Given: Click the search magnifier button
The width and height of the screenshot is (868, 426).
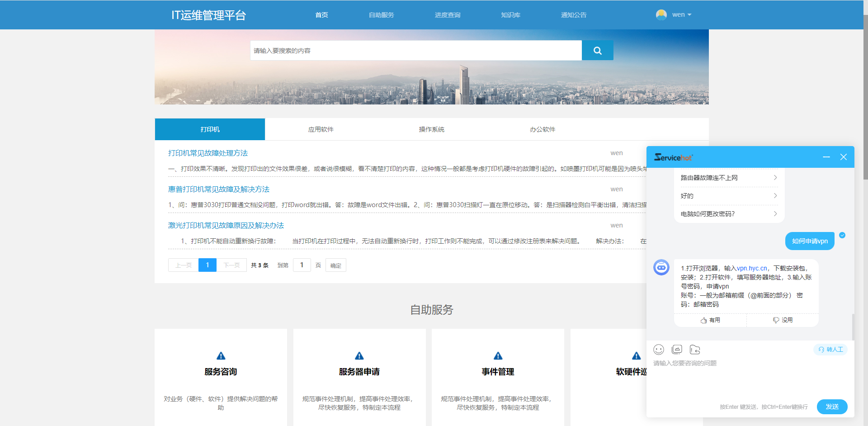Looking at the screenshot, I should coord(597,51).
